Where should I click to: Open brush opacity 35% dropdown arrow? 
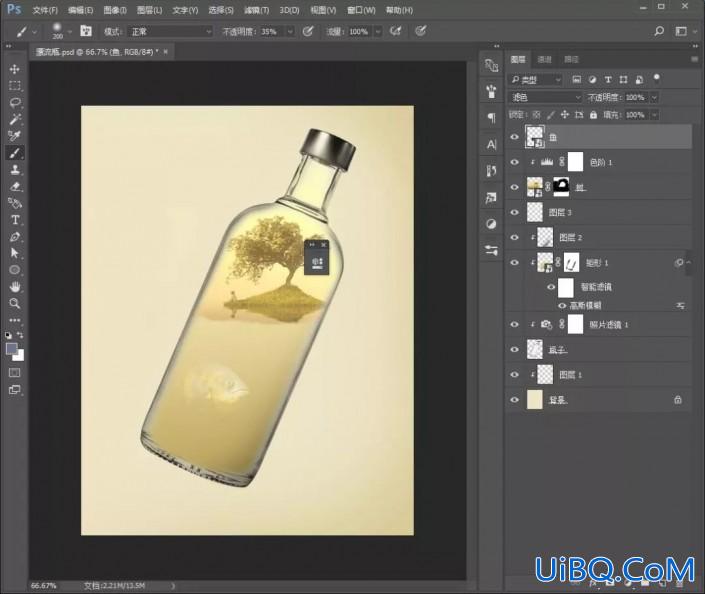(x=290, y=31)
